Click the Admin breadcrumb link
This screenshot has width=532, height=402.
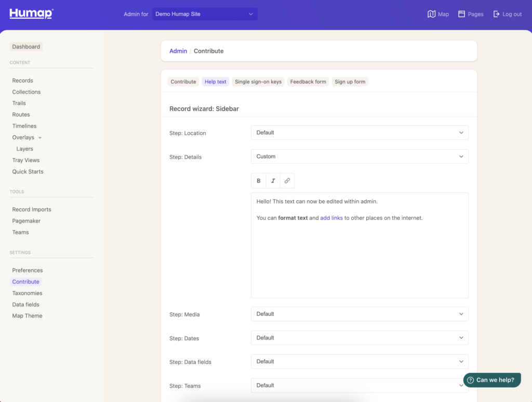point(178,51)
